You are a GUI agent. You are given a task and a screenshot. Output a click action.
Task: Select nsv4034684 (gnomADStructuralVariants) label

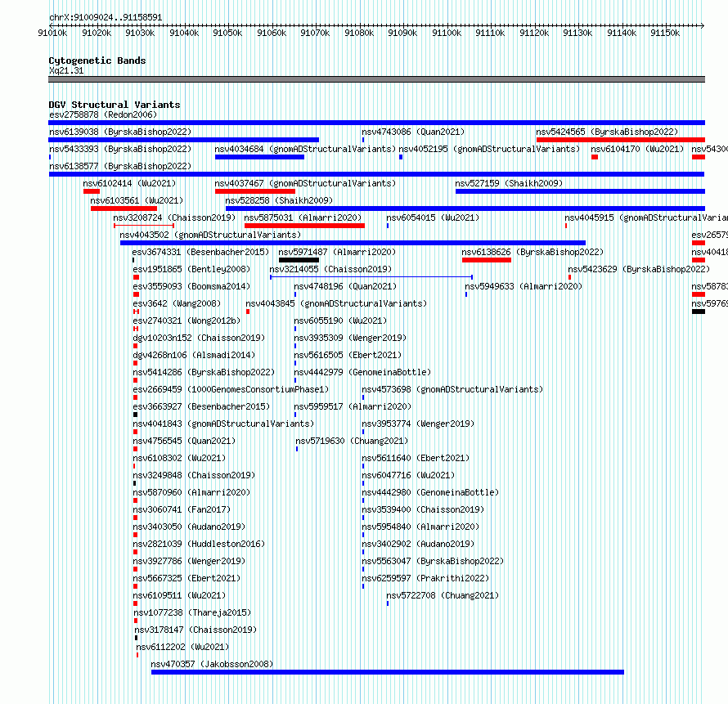point(305,149)
